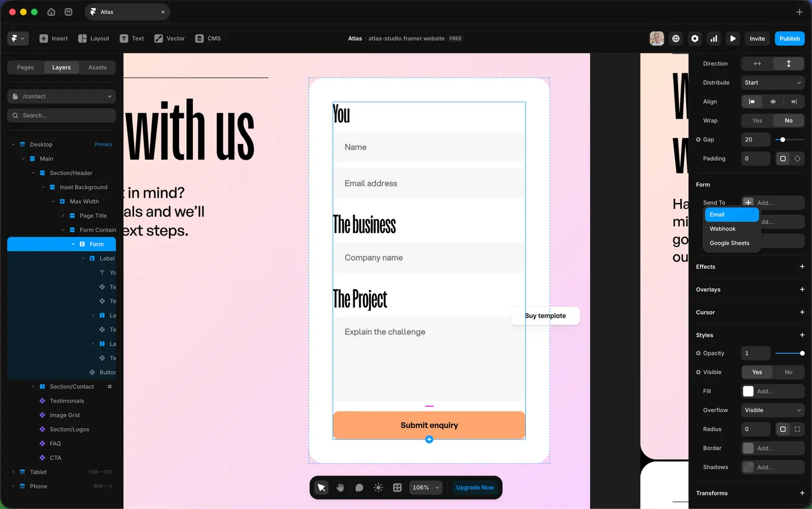The height and width of the screenshot is (509, 812).
Task: Click the white Fill color swatch
Action: point(748,391)
